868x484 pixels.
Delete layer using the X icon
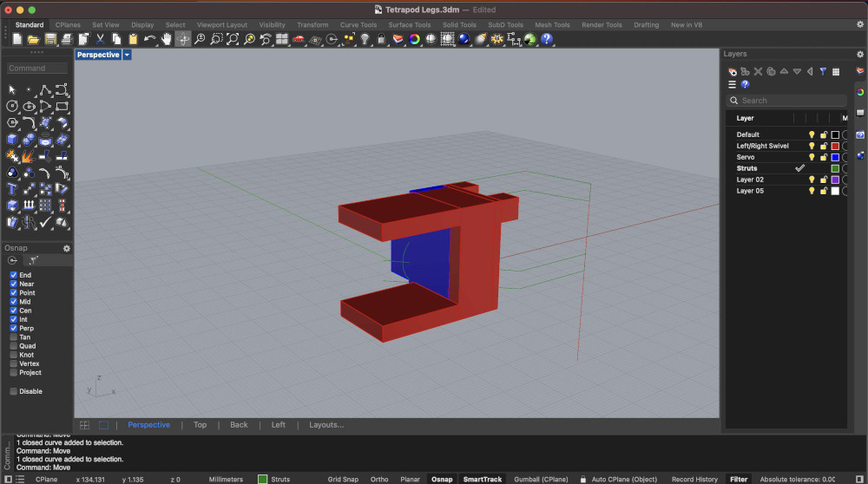758,71
